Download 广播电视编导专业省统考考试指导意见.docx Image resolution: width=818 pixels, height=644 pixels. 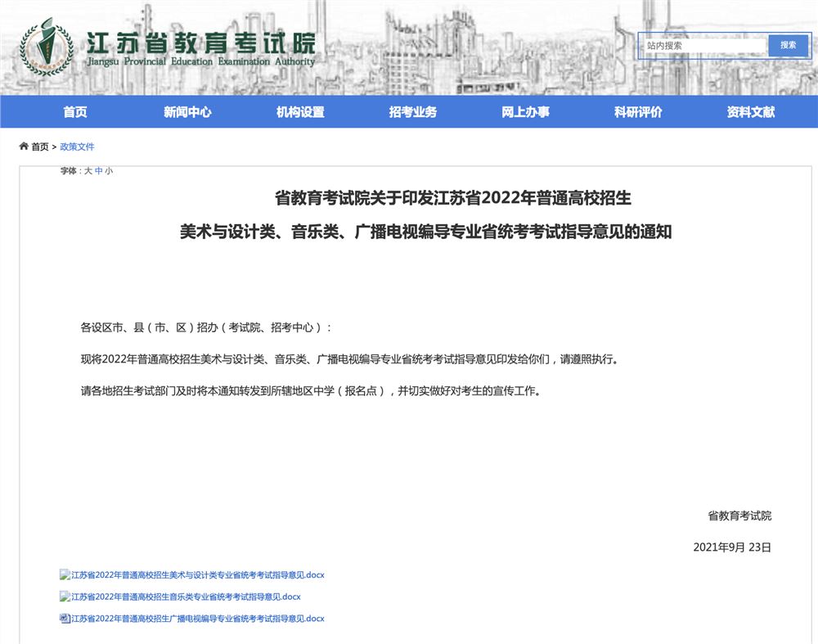tap(198, 619)
